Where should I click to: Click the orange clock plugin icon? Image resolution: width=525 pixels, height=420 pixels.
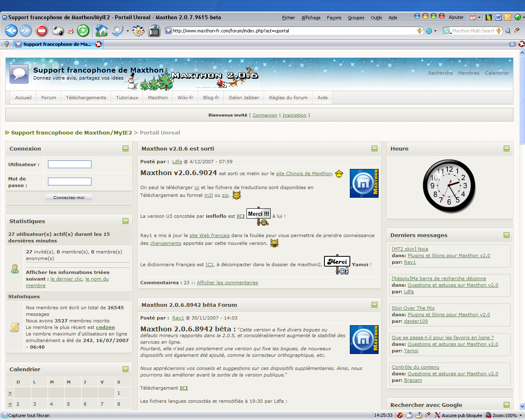click(x=508, y=17)
